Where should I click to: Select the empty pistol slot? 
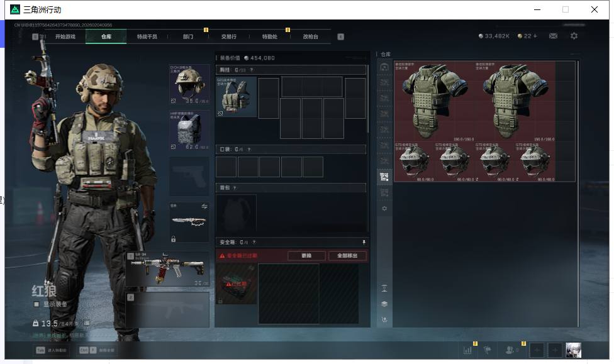(189, 176)
